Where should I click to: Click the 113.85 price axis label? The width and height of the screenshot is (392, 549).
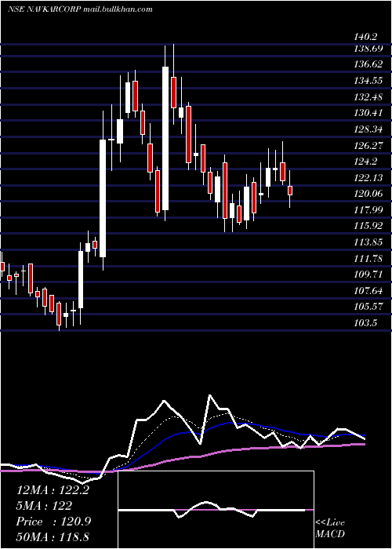(368, 242)
